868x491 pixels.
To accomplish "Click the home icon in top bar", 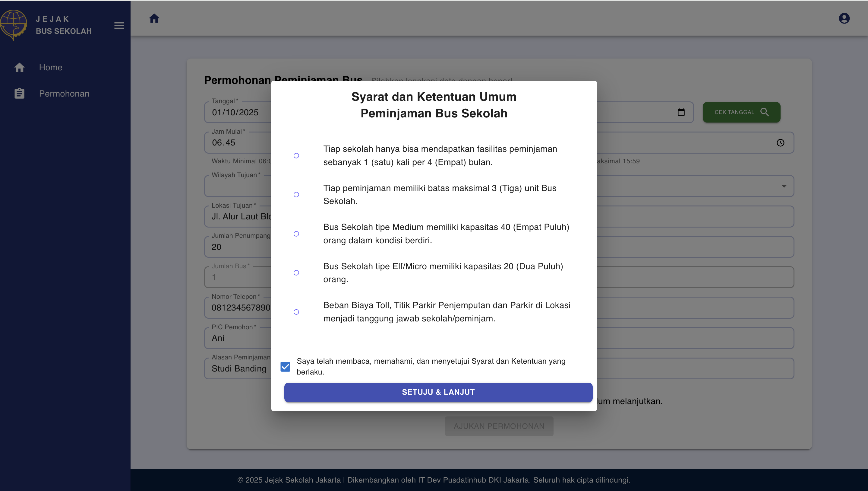I will point(154,18).
